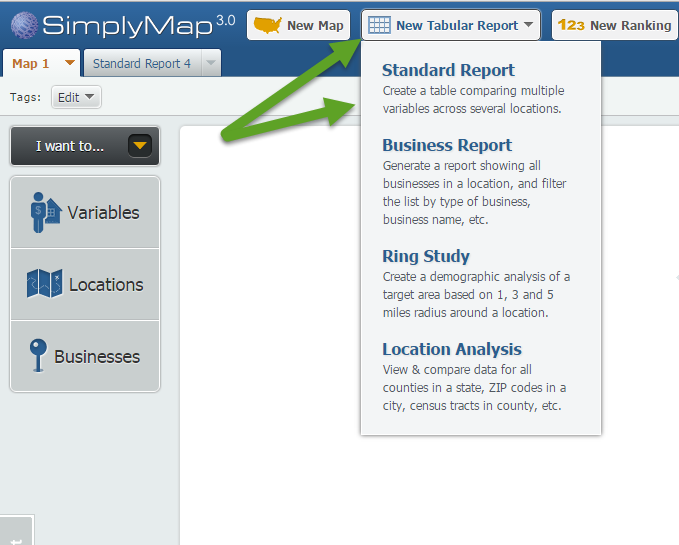Click the pushpin Businesses icon
This screenshot has width=679, height=545.
tap(38, 355)
